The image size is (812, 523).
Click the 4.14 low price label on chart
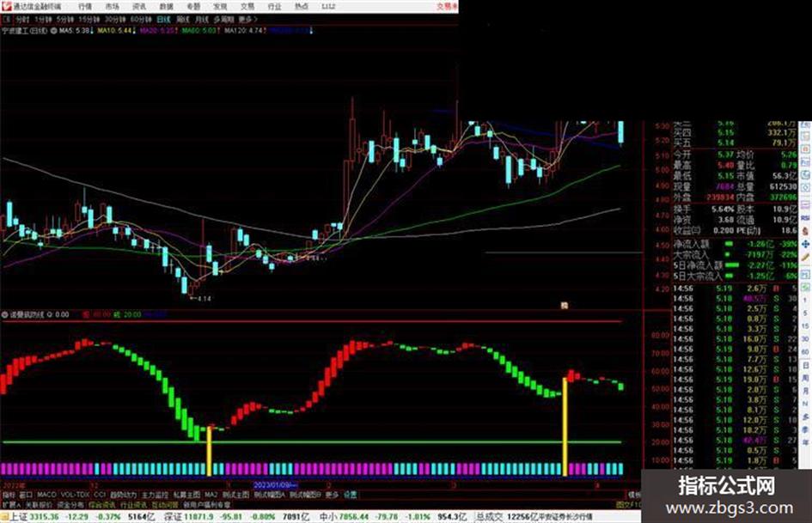(204, 298)
